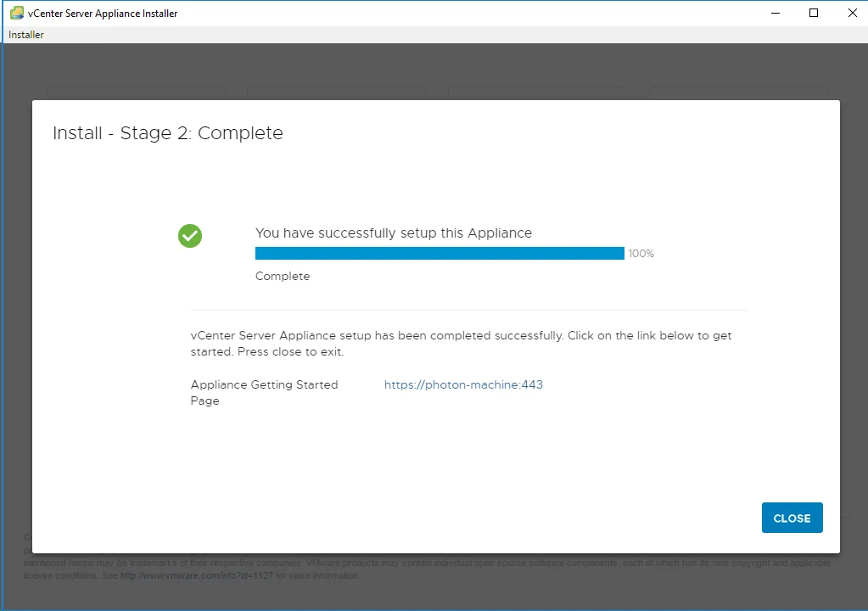Click the 100% progress label
Image resolution: width=868 pixels, height=611 pixels.
tap(641, 254)
